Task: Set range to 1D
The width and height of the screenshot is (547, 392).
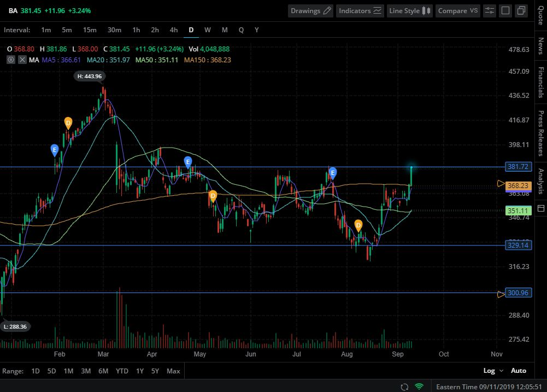Action: pyautogui.click(x=35, y=371)
